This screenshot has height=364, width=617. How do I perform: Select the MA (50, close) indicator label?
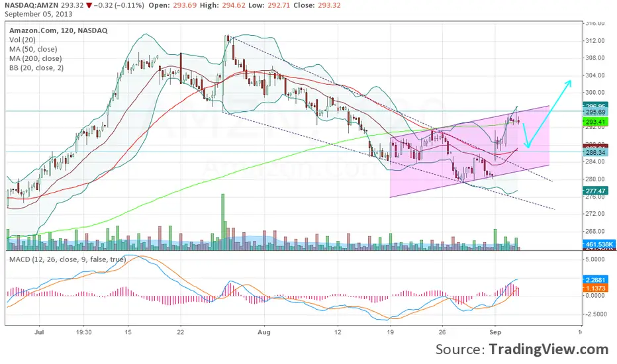(34, 49)
